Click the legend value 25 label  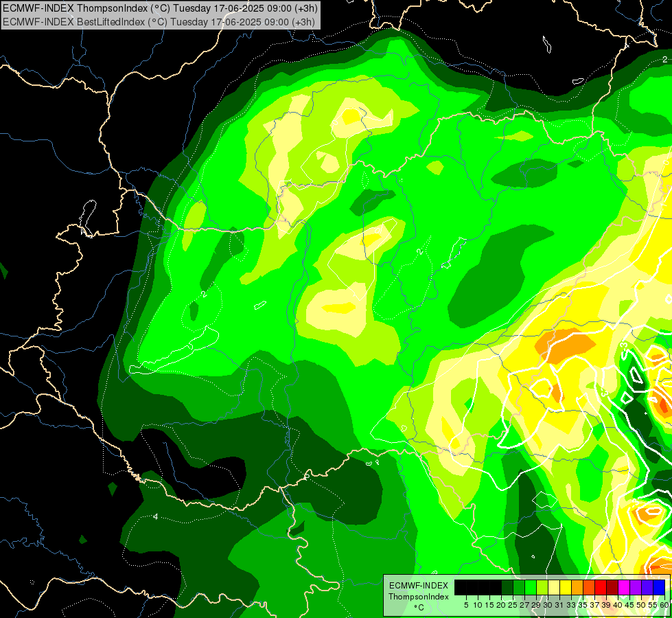513,605
